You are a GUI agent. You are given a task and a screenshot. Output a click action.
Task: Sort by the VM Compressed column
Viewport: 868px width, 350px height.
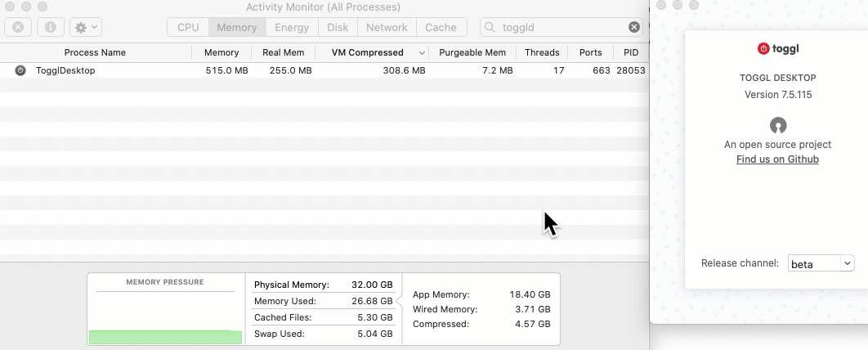[x=368, y=52]
